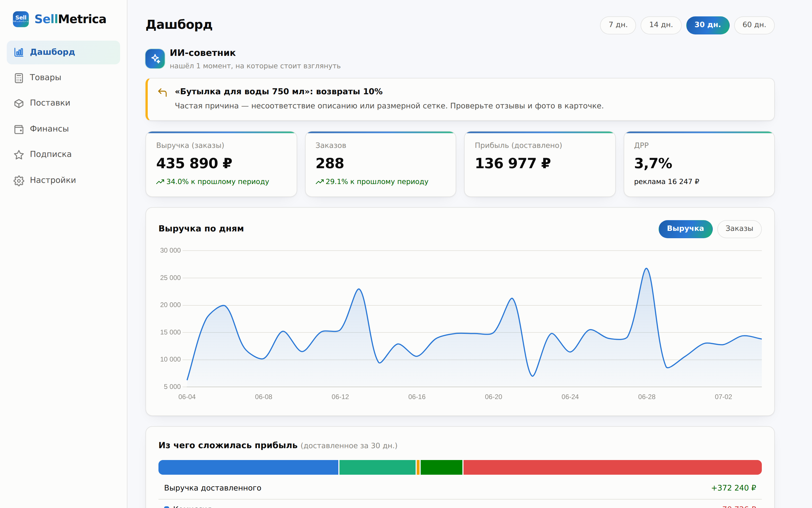This screenshot has height=508, width=812.
Task: Click the Настройки gear icon
Action: coord(19,181)
